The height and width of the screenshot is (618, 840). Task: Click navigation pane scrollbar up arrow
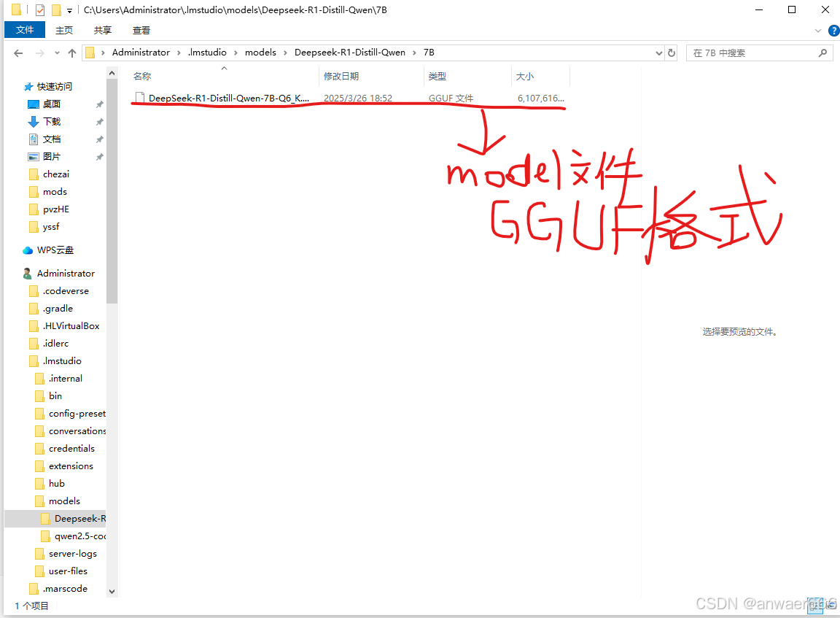point(112,73)
